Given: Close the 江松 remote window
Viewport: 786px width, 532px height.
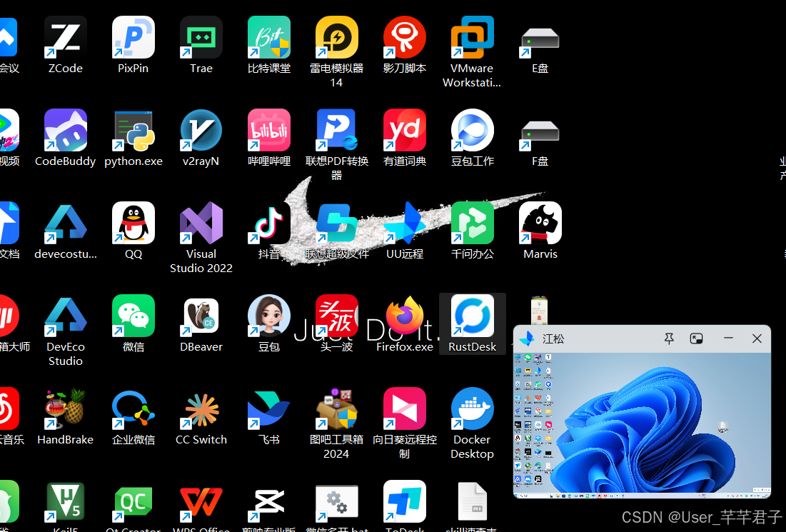Looking at the screenshot, I should [757, 339].
